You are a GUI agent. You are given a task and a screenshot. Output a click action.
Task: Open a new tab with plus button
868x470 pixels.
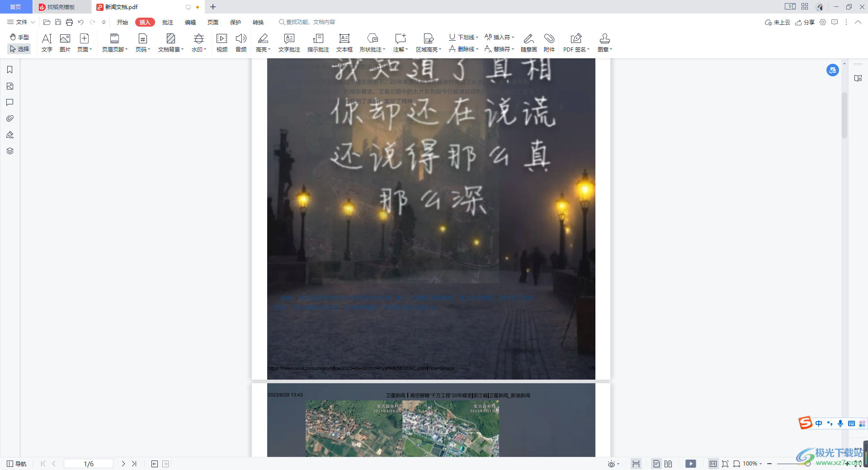(213, 7)
